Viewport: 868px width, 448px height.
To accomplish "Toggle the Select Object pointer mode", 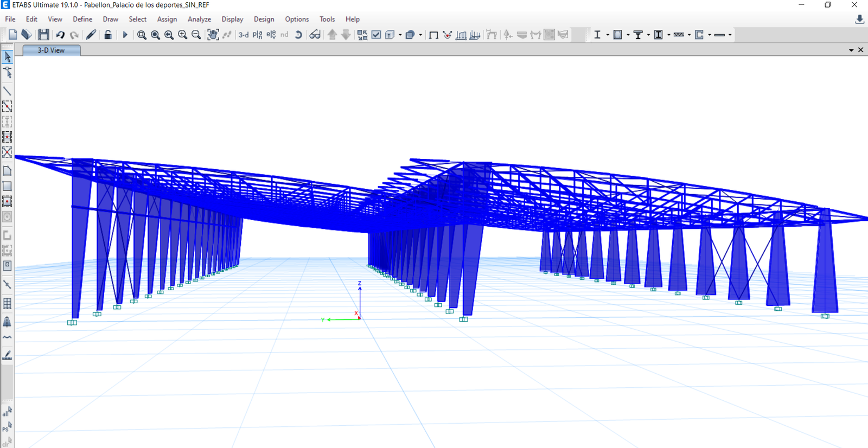I will pyautogui.click(x=7, y=57).
